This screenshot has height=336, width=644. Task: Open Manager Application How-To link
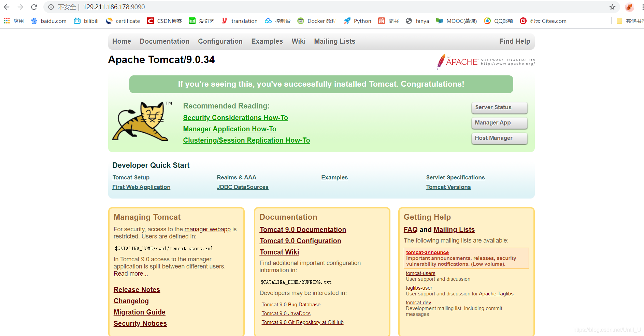click(x=230, y=129)
